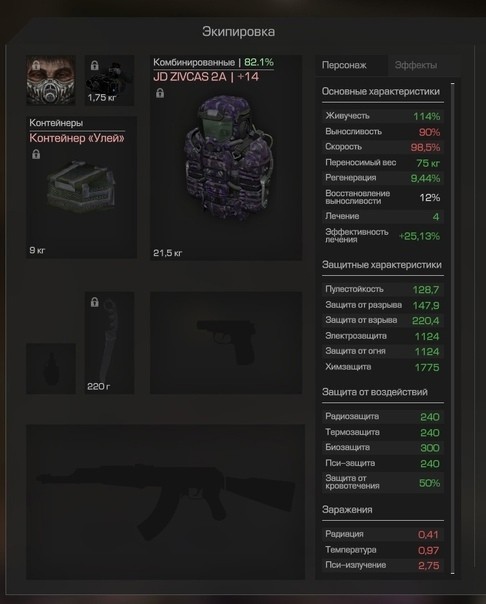Expand the Заражения section header
The height and width of the screenshot is (604, 486).
[347, 510]
